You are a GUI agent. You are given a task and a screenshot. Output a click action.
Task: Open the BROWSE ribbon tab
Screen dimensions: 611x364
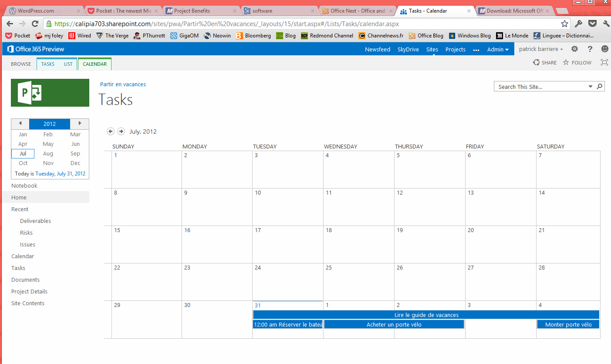(21, 64)
